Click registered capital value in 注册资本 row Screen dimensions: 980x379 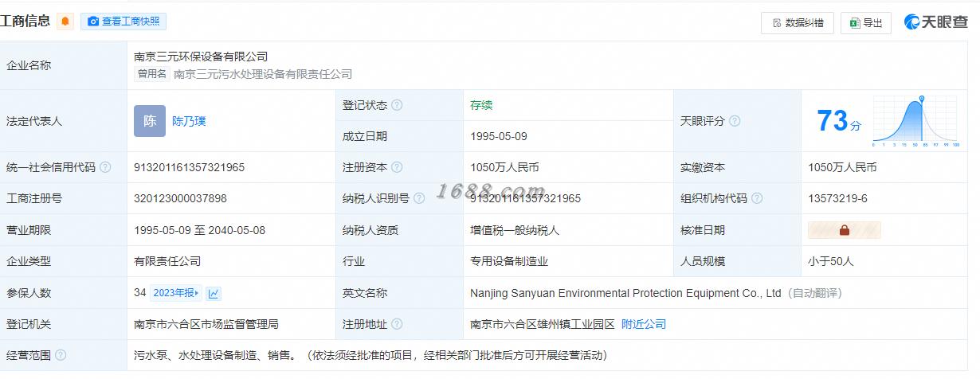click(504, 167)
